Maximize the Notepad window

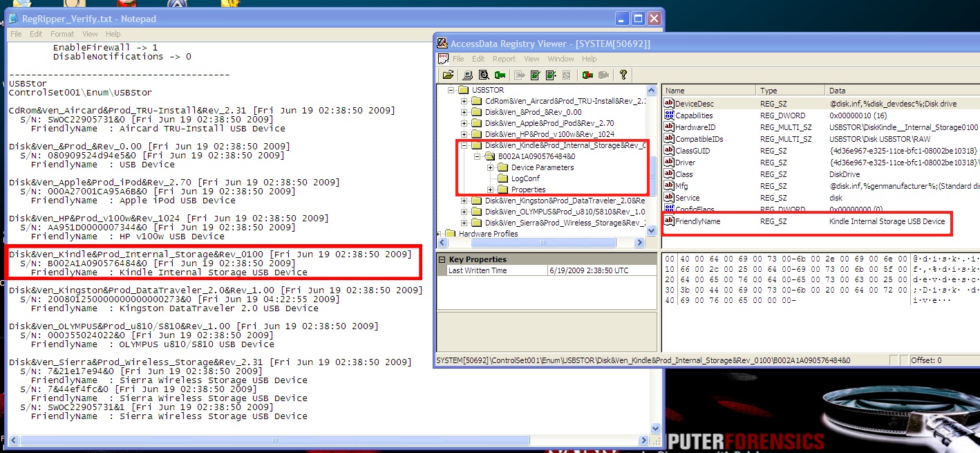[638, 19]
